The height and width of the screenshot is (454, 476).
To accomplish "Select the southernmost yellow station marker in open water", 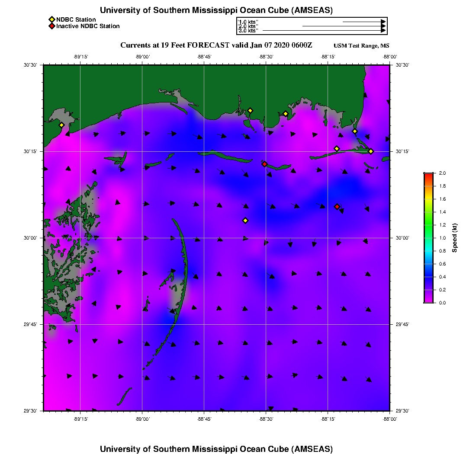I will [245, 221].
